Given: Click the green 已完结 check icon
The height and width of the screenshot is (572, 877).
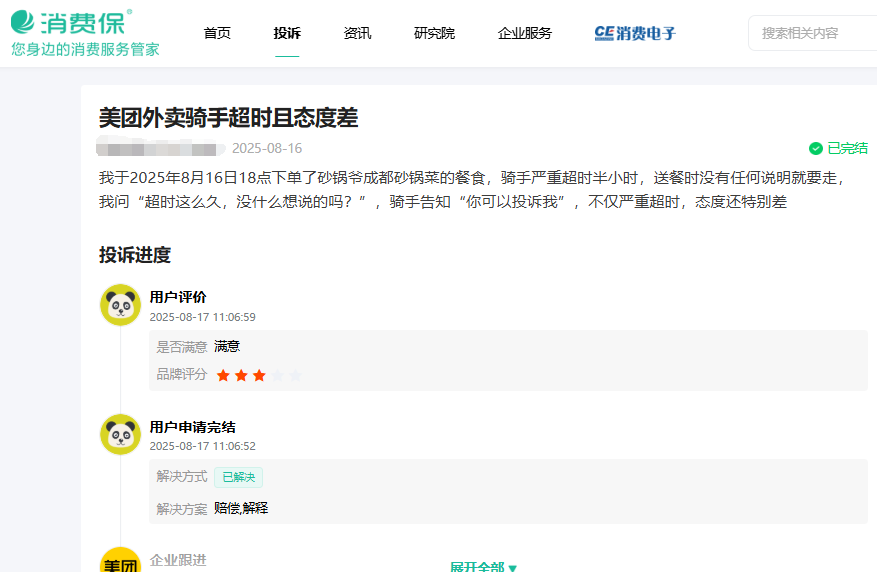Looking at the screenshot, I should [x=815, y=148].
